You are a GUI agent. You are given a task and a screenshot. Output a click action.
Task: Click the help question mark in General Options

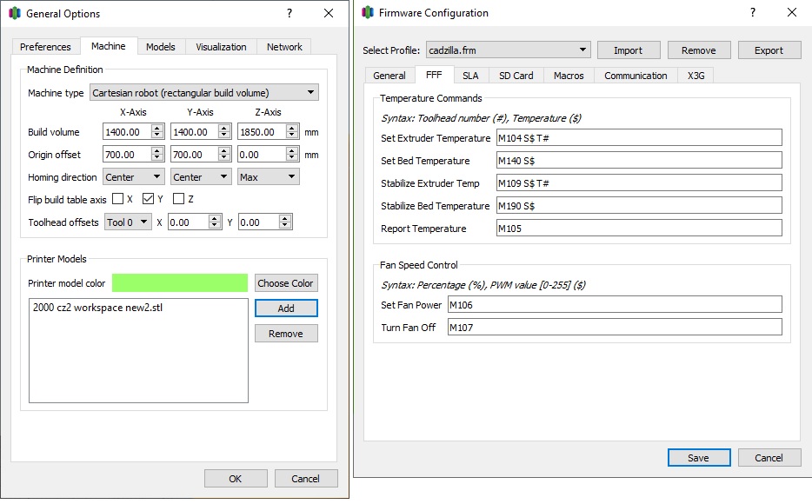pos(290,13)
